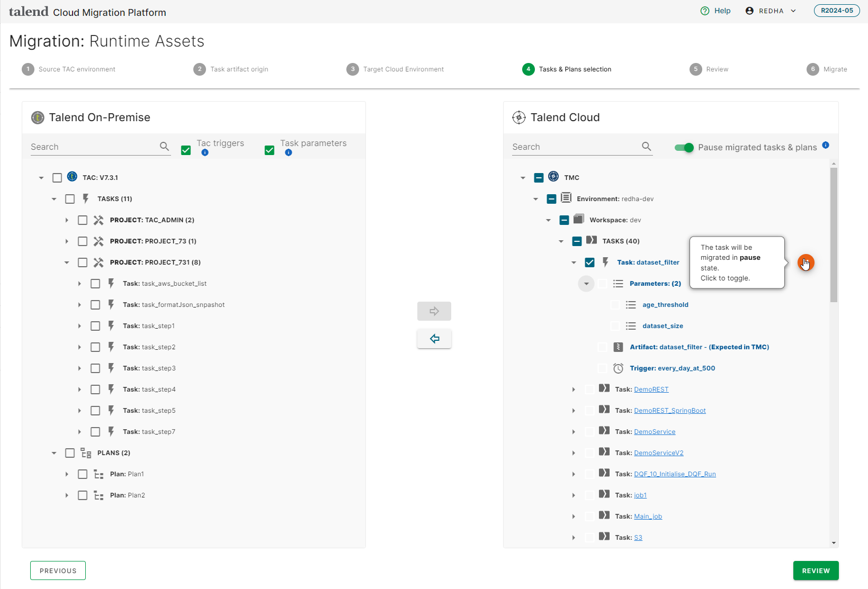
Task: Turn off Pause migrated tasks & plans switch
Action: (x=684, y=148)
